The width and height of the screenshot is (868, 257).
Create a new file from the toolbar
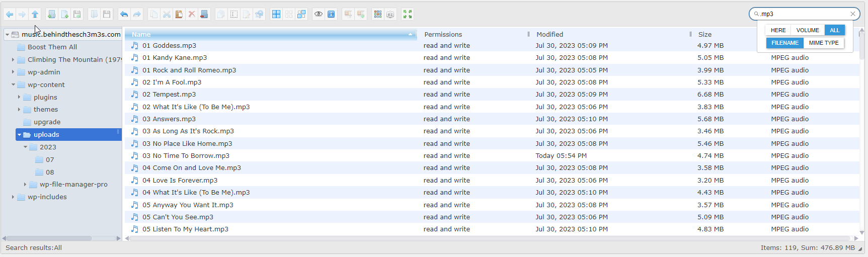click(x=64, y=14)
